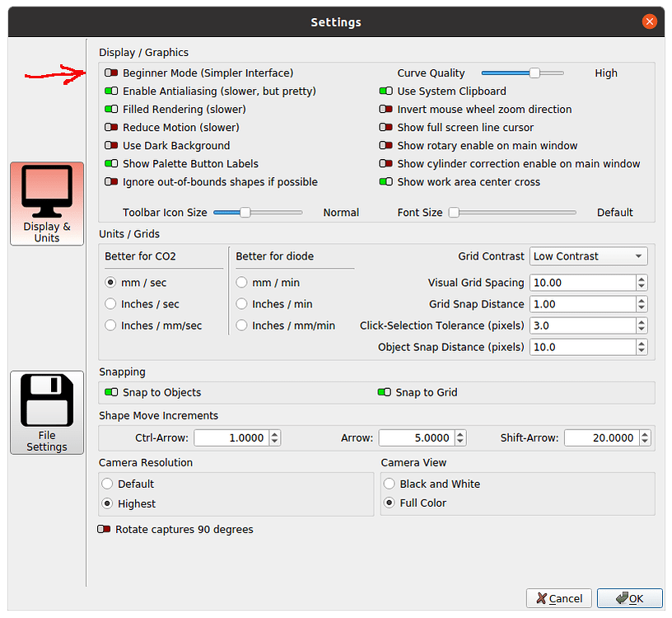672x618 pixels.
Task: Toggle Ignore out-of-bounds shapes if possible
Action: 111,182
